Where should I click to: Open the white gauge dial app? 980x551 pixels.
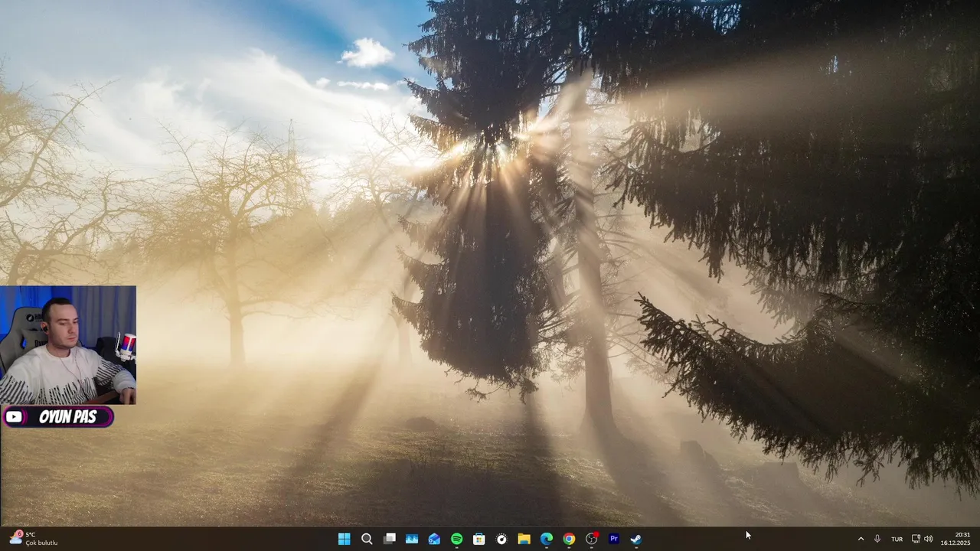tap(501, 539)
